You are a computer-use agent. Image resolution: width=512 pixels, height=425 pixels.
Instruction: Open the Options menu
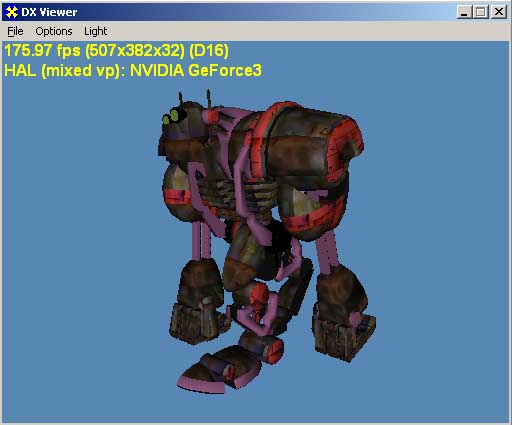54,31
